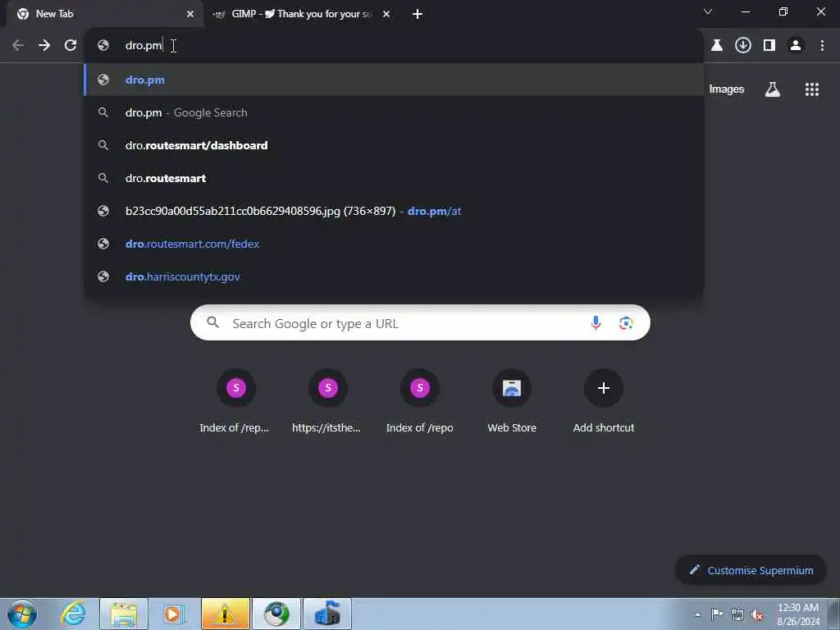840x630 pixels.
Task: Click Customise Supermium button
Action: click(x=751, y=570)
